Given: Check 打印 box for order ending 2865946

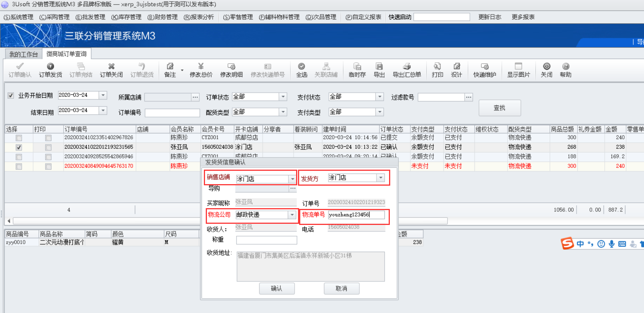Looking at the screenshot, I should click(x=48, y=157).
